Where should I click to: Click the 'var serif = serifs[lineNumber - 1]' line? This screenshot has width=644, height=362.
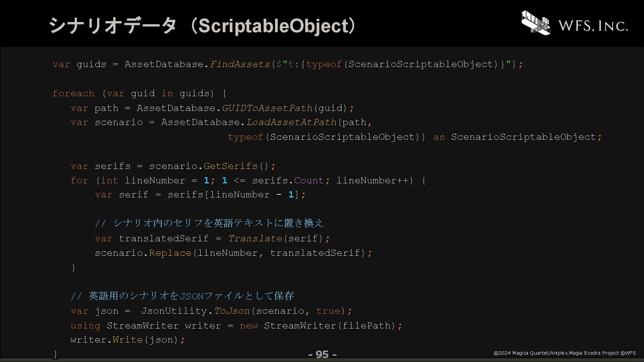(200, 194)
